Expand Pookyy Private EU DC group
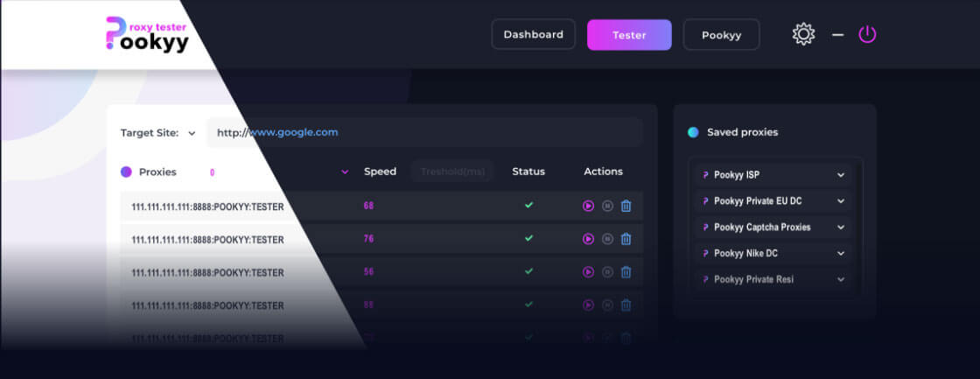The image size is (980, 379). 840,201
